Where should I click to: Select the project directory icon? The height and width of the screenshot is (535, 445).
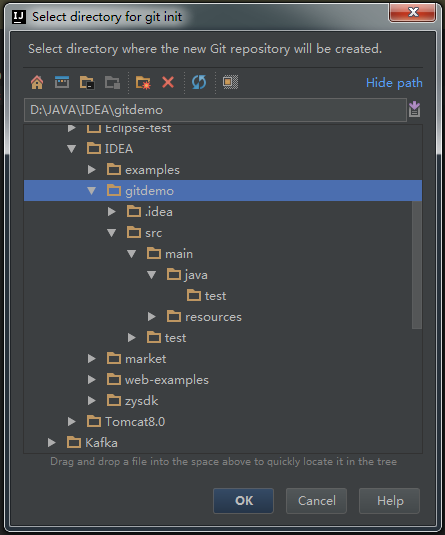(x=87, y=83)
